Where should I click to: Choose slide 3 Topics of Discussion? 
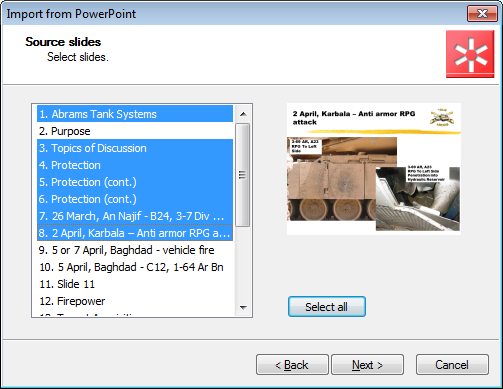[x=135, y=148]
